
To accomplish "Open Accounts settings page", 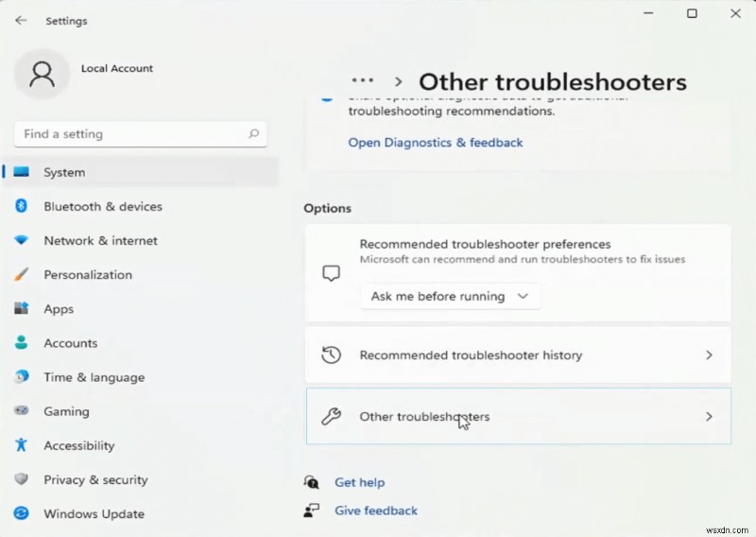I will pyautogui.click(x=141, y=343).
